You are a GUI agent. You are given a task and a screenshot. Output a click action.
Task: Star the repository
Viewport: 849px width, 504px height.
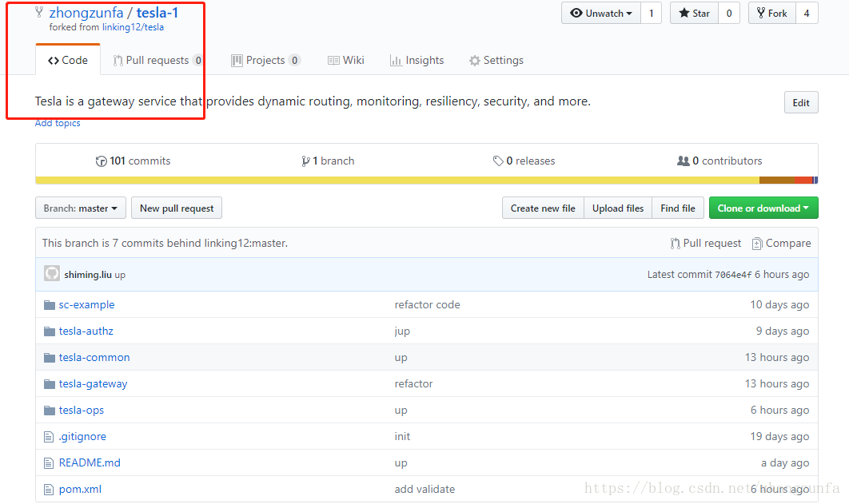695,13
